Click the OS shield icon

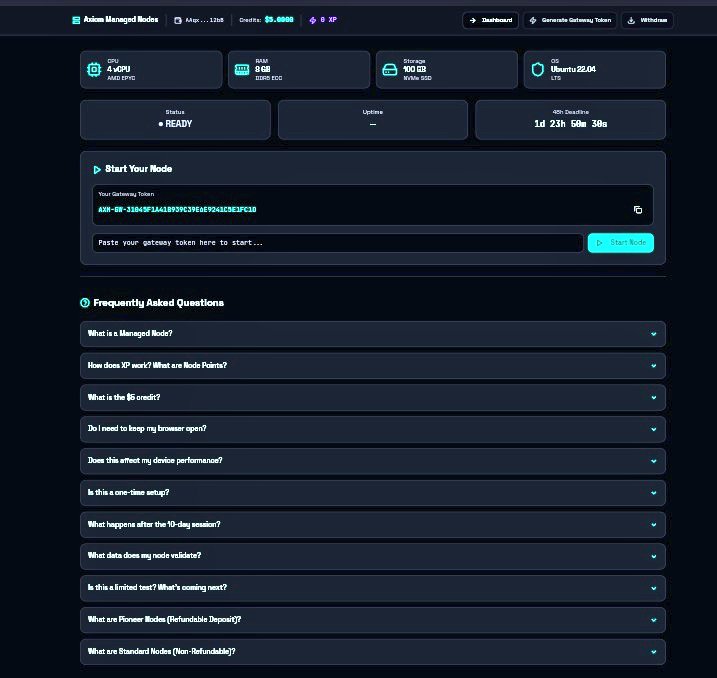[x=538, y=69]
